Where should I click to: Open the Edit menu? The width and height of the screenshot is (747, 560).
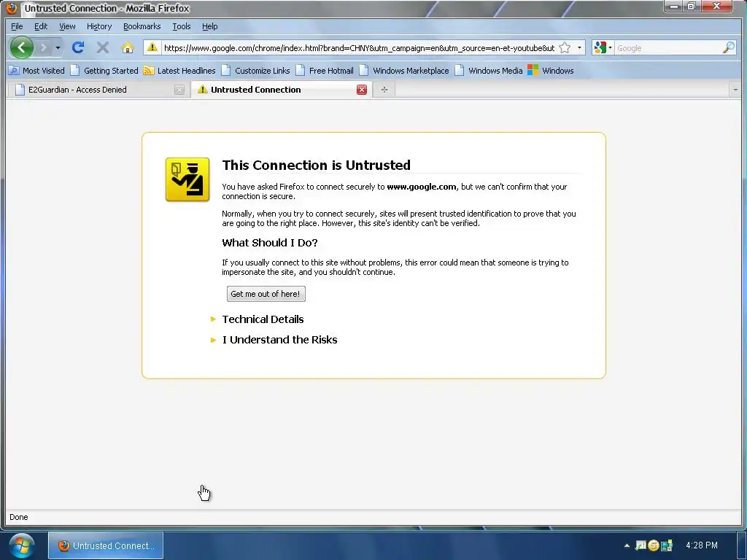click(41, 27)
